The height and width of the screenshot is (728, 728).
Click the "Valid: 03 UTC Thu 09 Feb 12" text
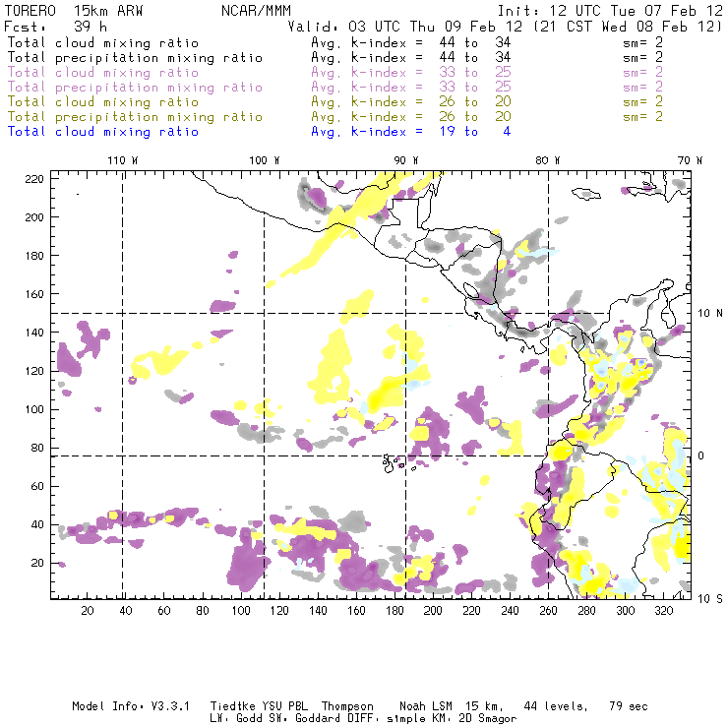pos(407,27)
